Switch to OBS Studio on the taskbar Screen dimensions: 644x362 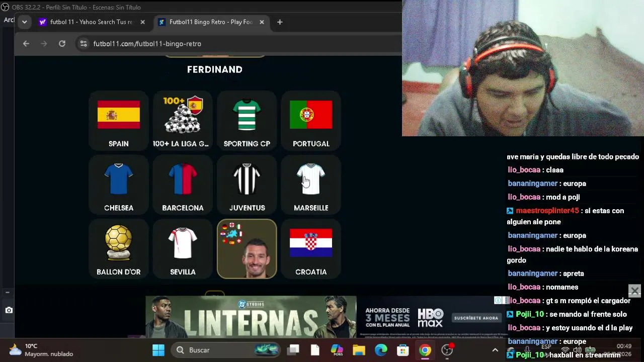[447, 350]
